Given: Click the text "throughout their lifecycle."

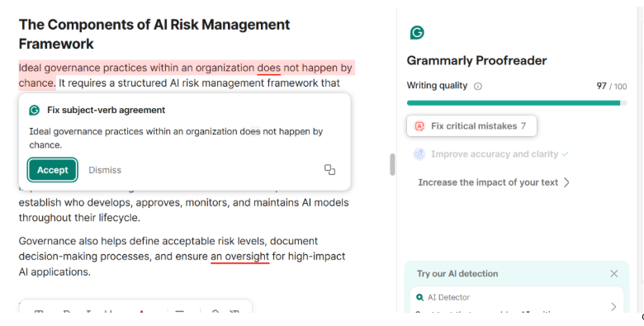Looking at the screenshot, I should 79,218.
